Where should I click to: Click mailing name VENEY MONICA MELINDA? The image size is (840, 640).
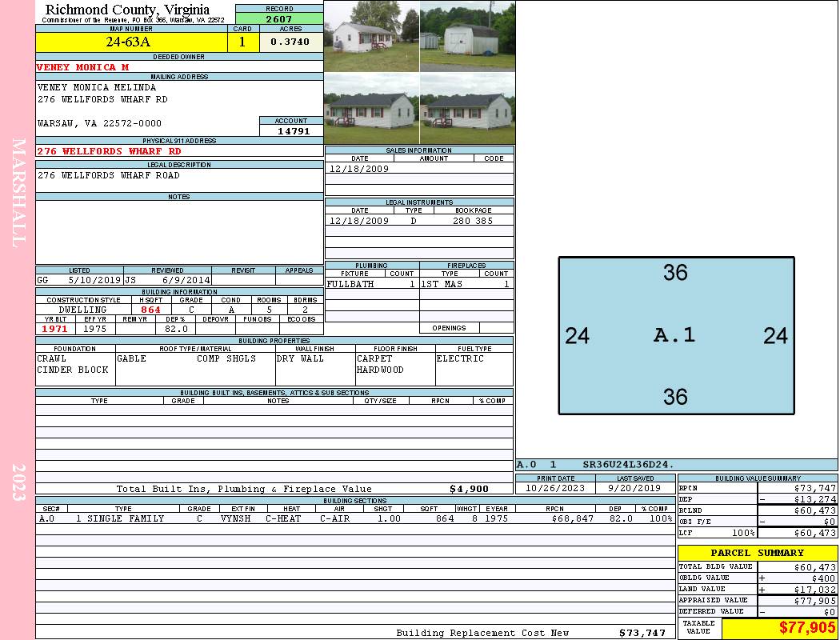coord(97,87)
